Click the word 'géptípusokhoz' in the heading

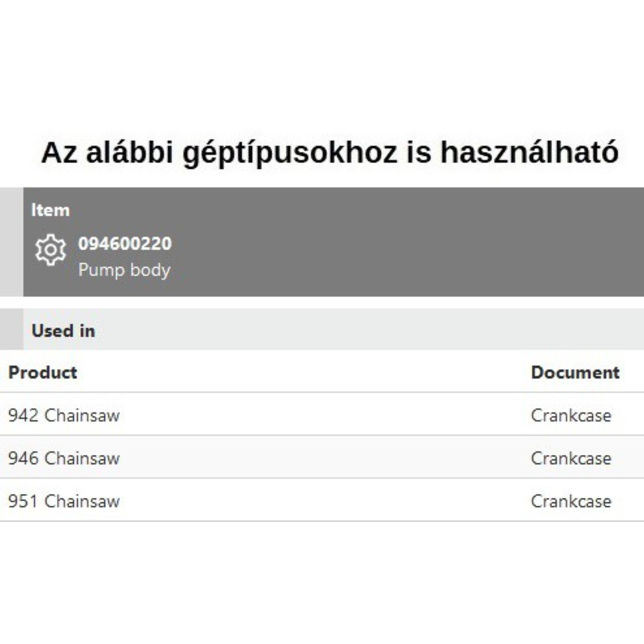290,153
